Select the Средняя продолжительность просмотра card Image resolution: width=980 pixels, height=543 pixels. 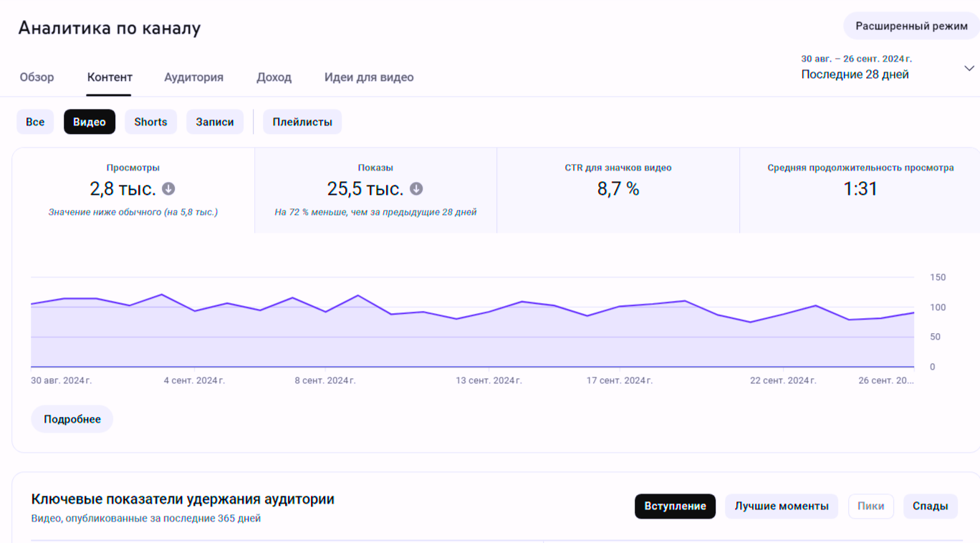click(860, 190)
